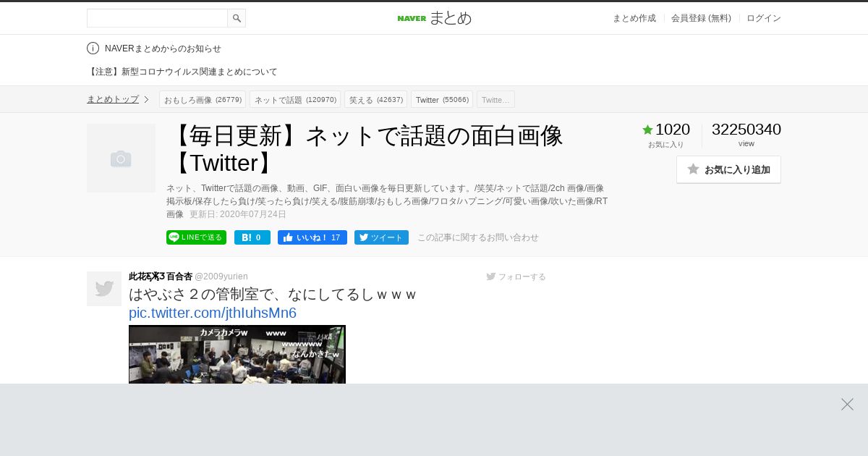The image size is (868, 456).
Task: Select the 笑える (42637) tag
Action: coord(375,99)
